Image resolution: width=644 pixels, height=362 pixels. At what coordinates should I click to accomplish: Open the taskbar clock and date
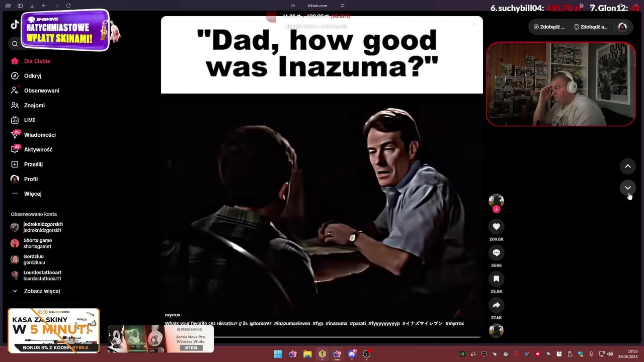628,354
